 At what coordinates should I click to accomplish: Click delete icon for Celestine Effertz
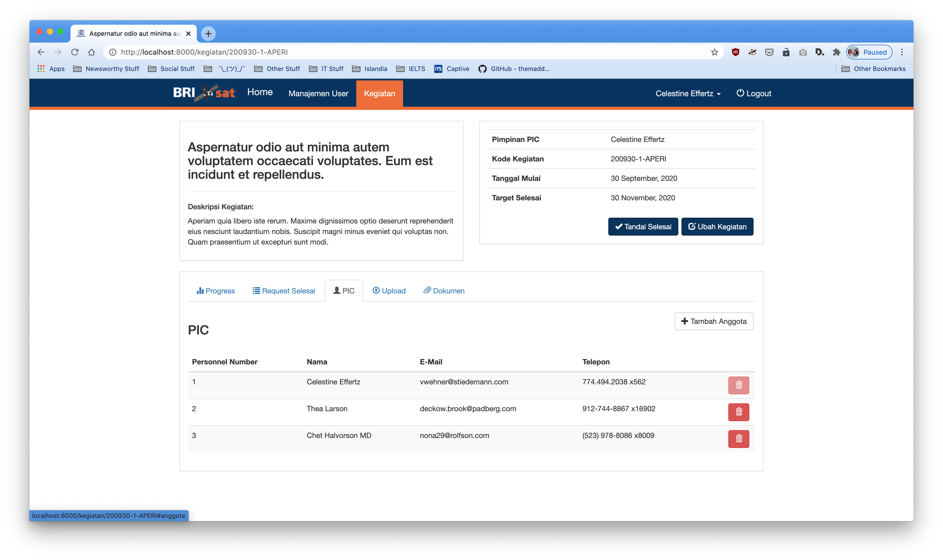pos(739,385)
